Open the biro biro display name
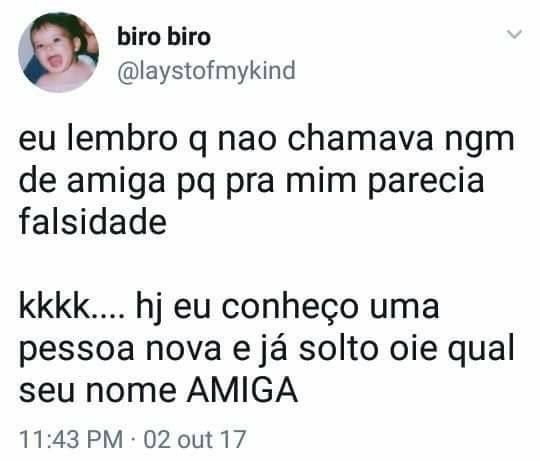 [164, 37]
